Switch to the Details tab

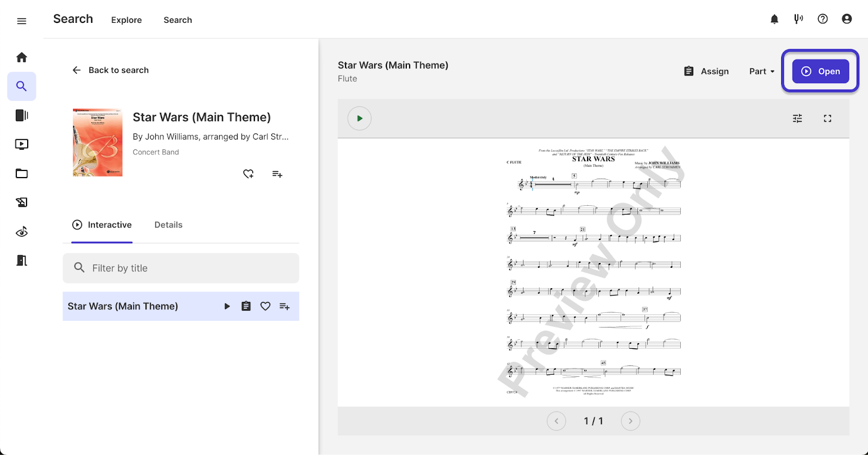(168, 225)
